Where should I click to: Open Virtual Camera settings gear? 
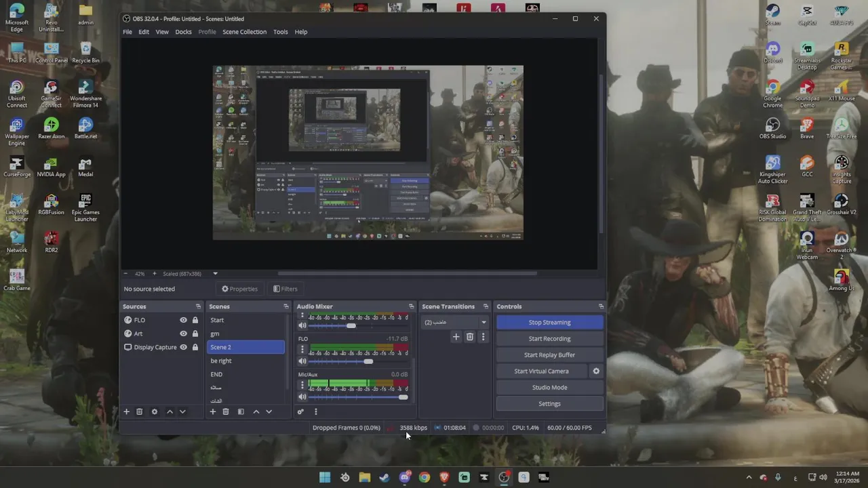point(596,371)
